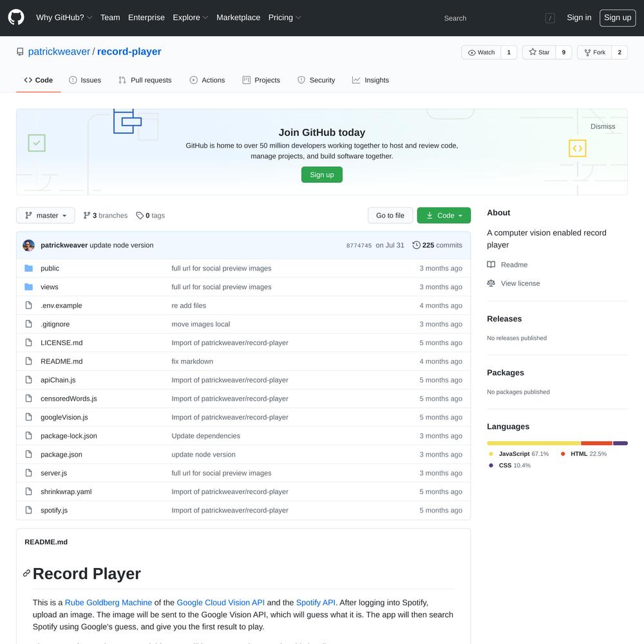This screenshot has height=644, width=644.
Task: Open commit hash 8774745
Action: point(359,245)
